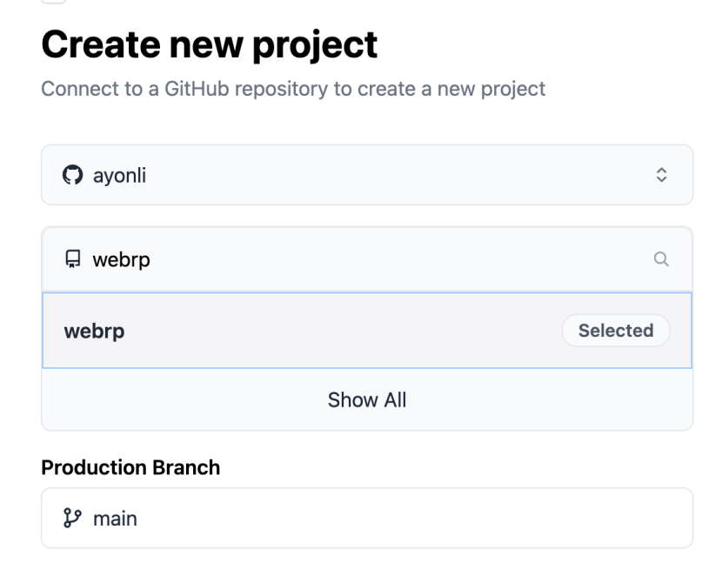The height and width of the screenshot is (583, 728).
Task: Open the Production Branch selector showing main
Action: (367, 519)
